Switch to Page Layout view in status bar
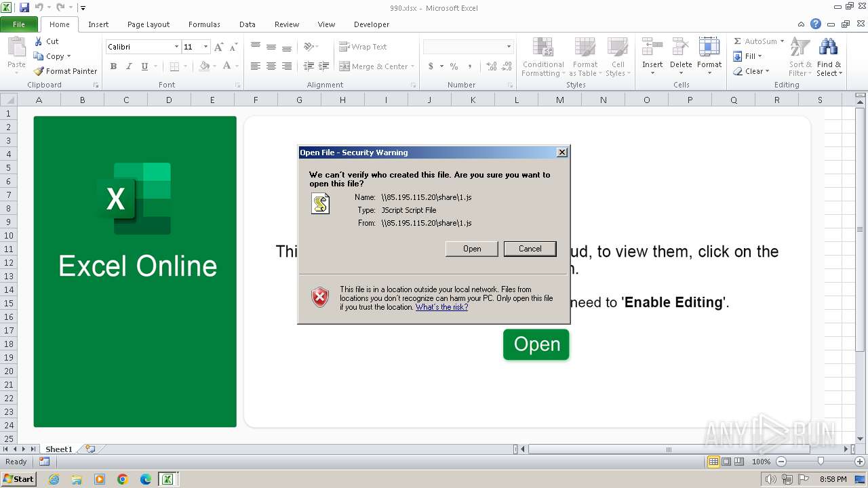The image size is (868, 488). [x=726, y=462]
